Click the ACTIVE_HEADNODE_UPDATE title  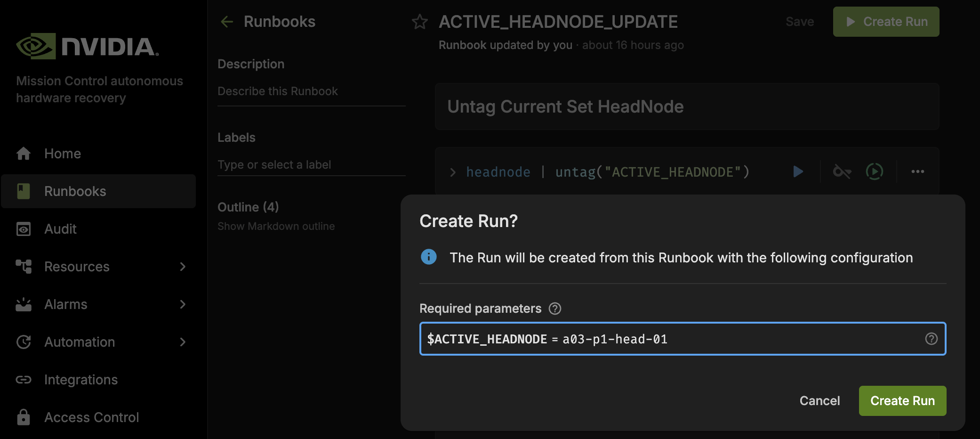pos(558,22)
